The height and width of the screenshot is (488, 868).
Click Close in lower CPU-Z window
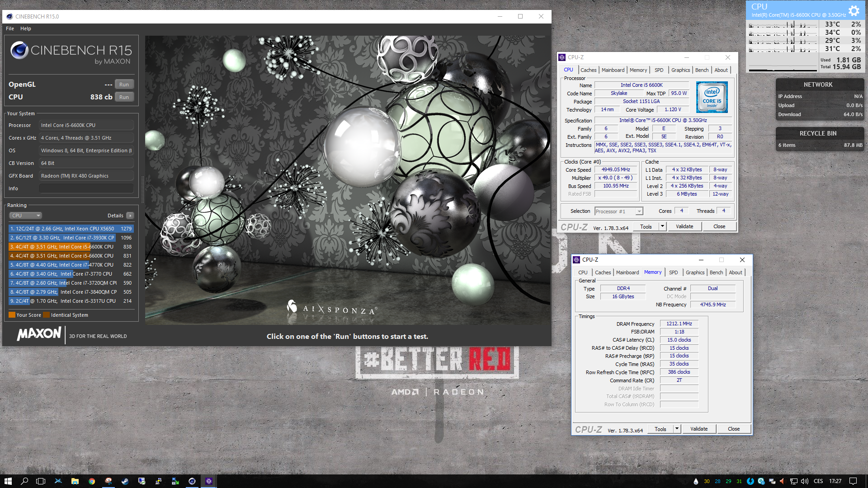tap(734, 429)
